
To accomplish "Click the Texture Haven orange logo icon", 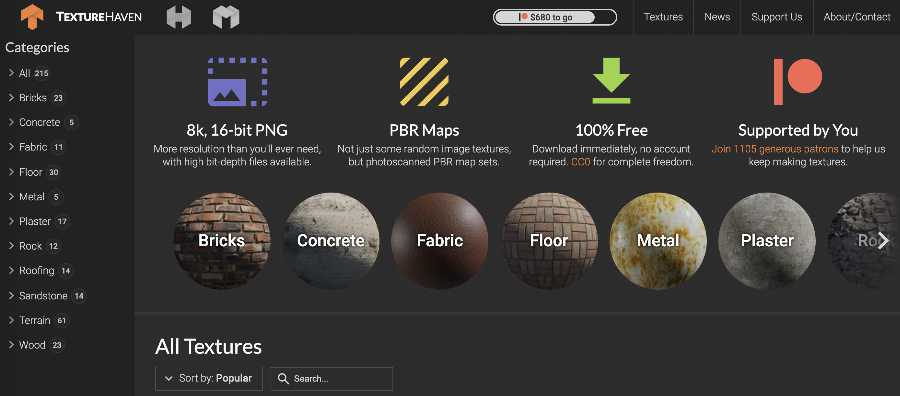I will [x=32, y=17].
